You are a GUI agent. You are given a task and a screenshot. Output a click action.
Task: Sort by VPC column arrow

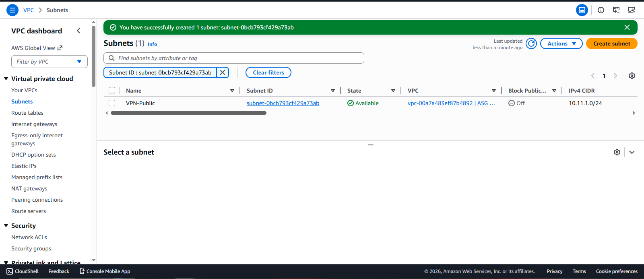(x=494, y=91)
